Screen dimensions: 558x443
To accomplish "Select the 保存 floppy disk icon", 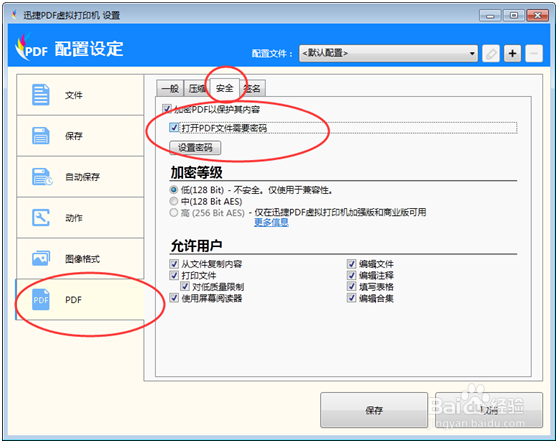I will [41, 136].
